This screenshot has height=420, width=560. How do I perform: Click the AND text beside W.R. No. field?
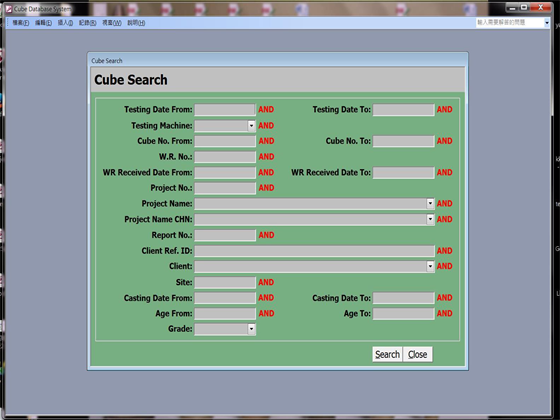(266, 157)
